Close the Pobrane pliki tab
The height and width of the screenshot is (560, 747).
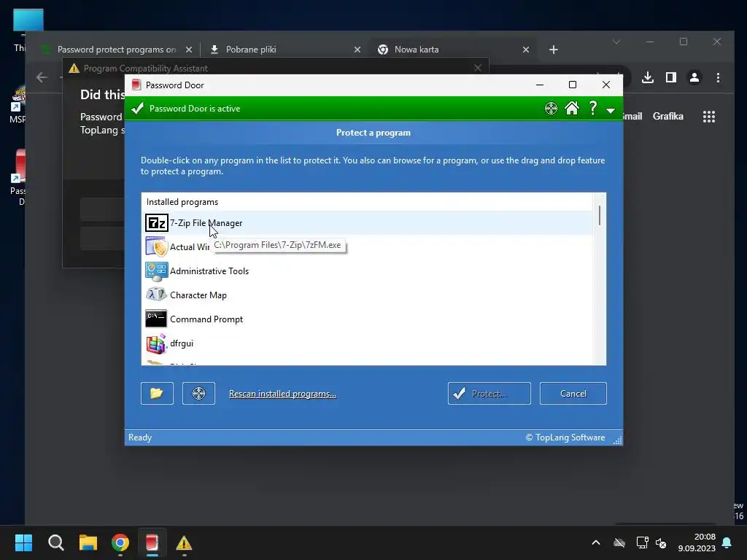click(x=357, y=50)
